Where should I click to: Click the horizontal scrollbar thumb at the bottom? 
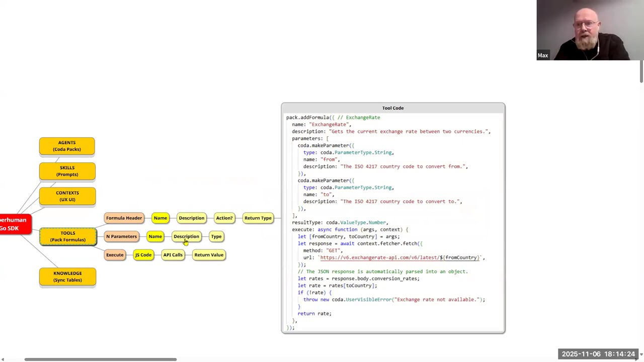pos(100,359)
